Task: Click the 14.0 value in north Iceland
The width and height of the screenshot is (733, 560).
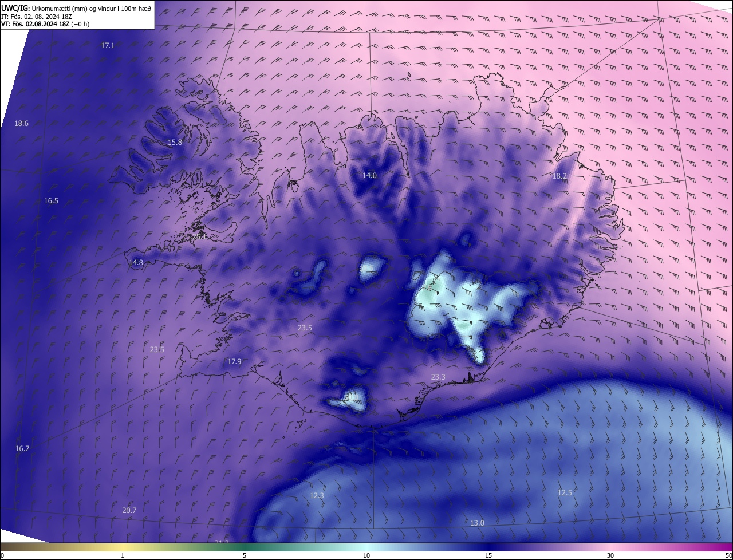Action: coord(369,175)
